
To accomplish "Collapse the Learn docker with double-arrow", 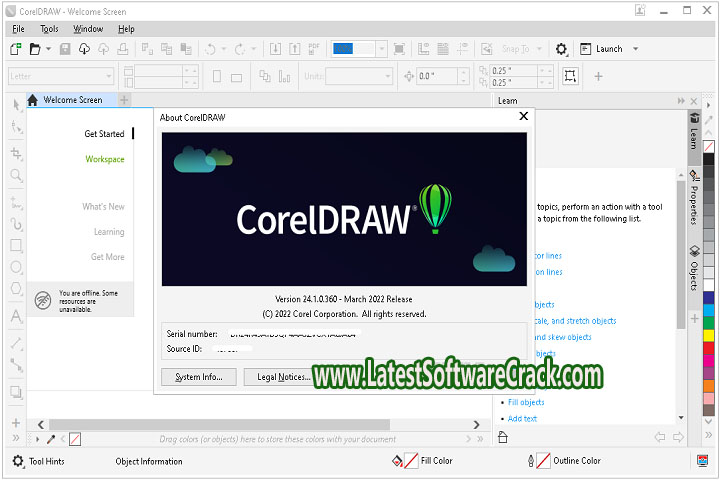I will (x=681, y=101).
